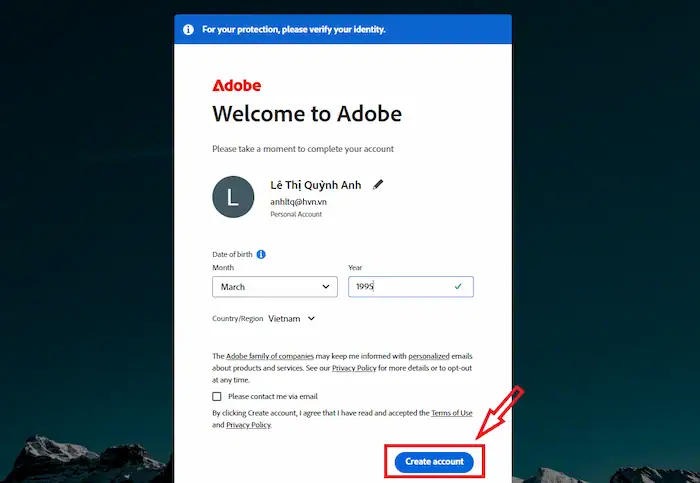Click the green checkmark in Year field
Screen dimensions: 700x483
pos(458,287)
